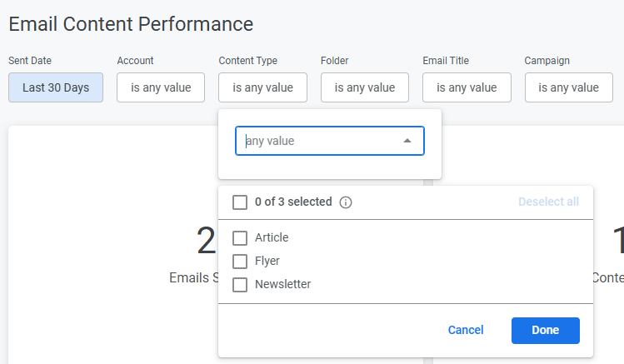Select the 'Flyer' option label
This screenshot has width=624, height=364.
click(267, 261)
